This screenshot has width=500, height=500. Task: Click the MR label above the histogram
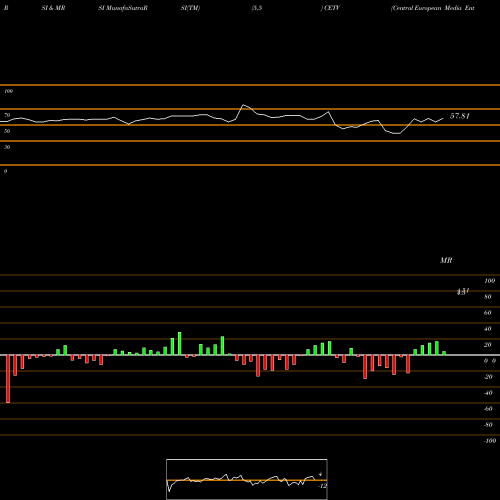click(x=446, y=260)
